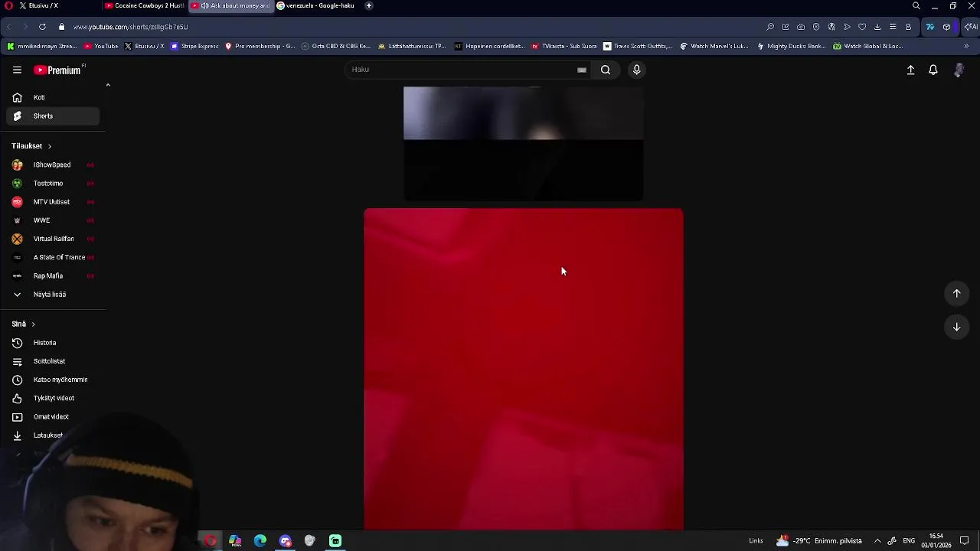Show hidden system tray icons chevron
980x551 pixels.
coord(877,541)
